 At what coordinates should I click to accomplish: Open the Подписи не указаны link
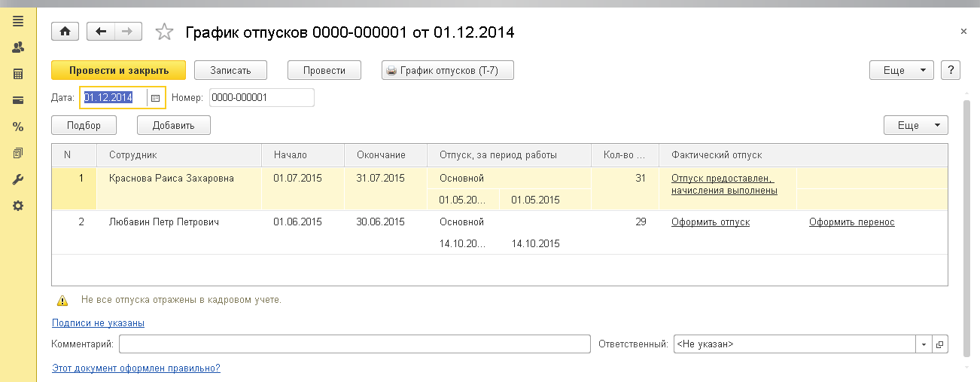coord(98,323)
